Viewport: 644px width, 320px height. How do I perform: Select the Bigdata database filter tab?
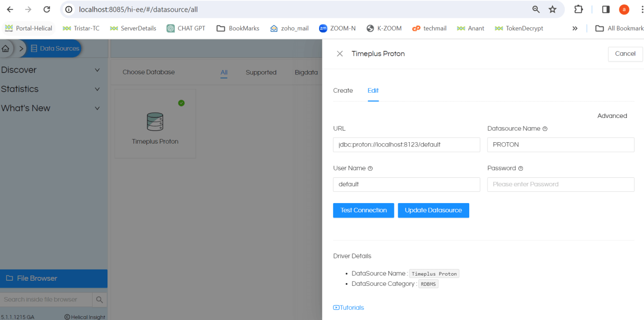(x=306, y=73)
